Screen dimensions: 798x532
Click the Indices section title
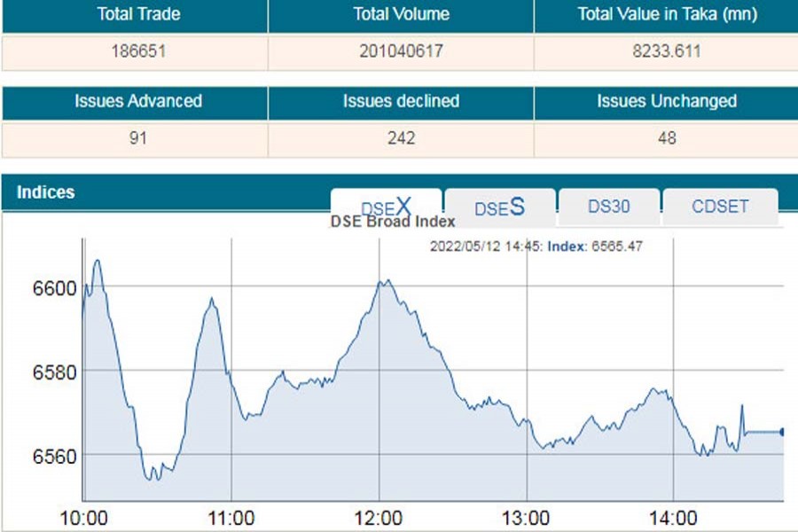(46, 192)
